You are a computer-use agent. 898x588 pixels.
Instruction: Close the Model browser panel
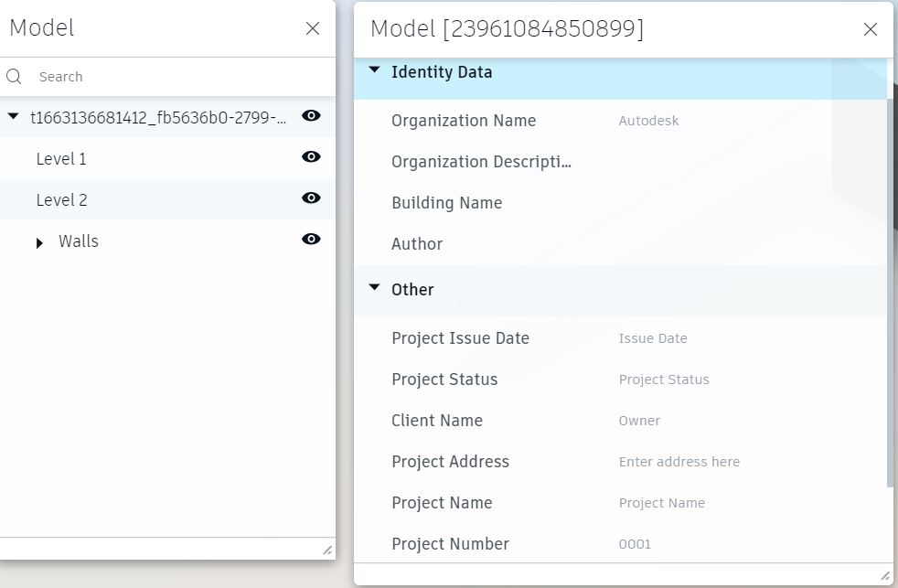[x=313, y=28]
